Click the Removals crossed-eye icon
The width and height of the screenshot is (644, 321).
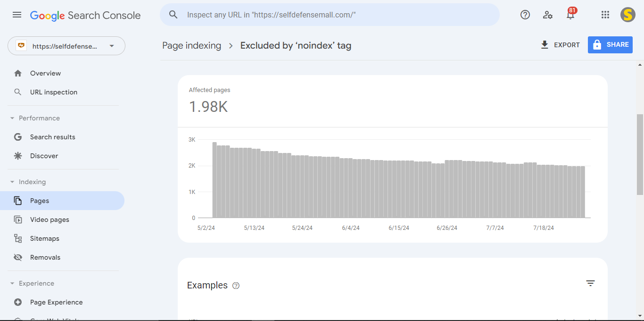coord(18,257)
